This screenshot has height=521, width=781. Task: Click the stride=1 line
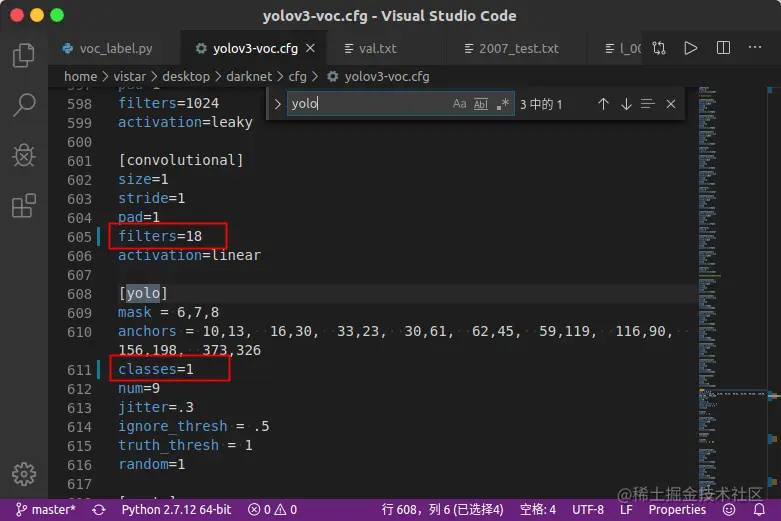coord(151,198)
